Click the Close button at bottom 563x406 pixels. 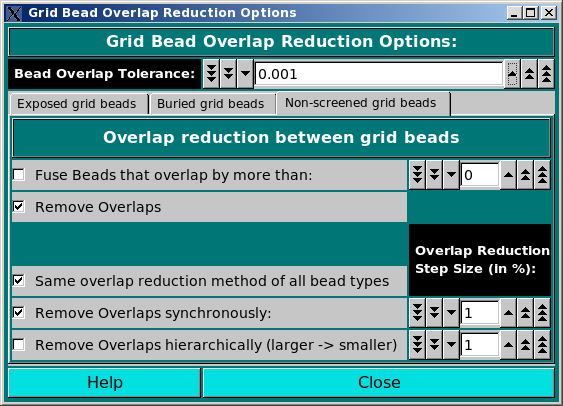(x=379, y=382)
